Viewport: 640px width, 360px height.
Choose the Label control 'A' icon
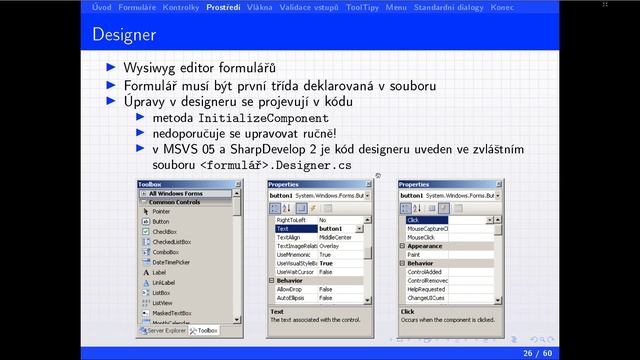(146, 272)
